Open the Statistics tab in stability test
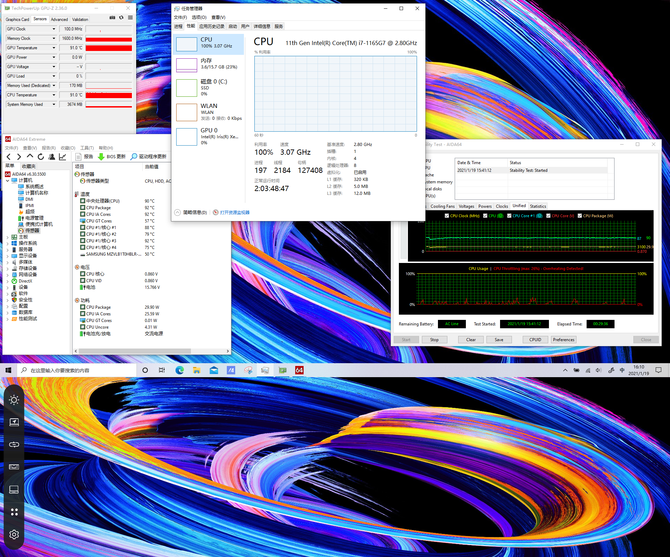This screenshot has width=670, height=557. coord(538,206)
